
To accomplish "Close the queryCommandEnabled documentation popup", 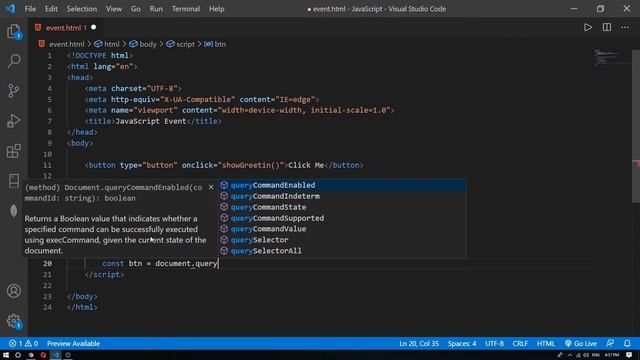I will pyautogui.click(x=211, y=187).
